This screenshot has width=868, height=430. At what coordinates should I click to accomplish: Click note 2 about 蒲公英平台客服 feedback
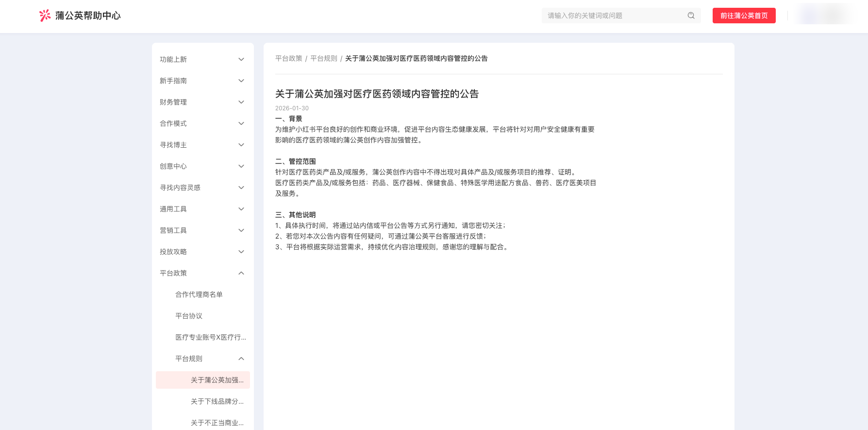point(381,236)
